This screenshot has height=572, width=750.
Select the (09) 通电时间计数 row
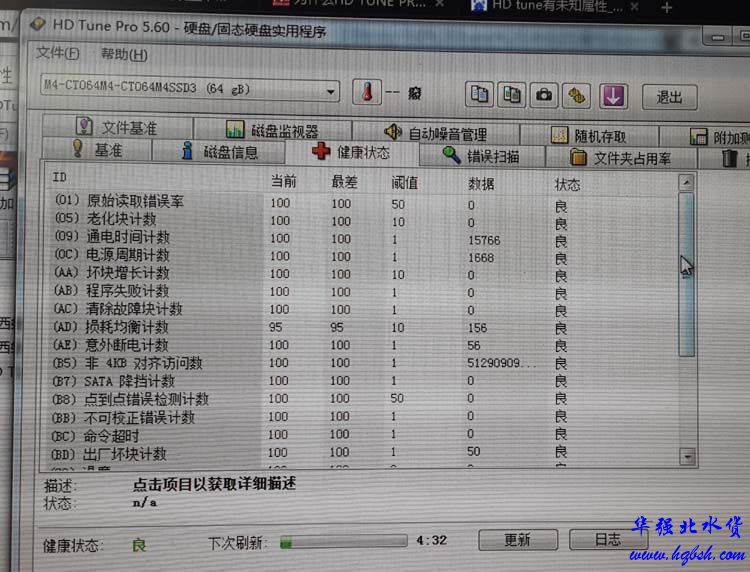[364, 238]
